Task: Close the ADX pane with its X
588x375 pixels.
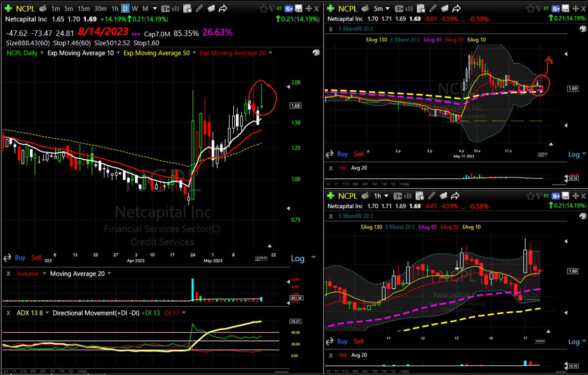Action: (8, 313)
